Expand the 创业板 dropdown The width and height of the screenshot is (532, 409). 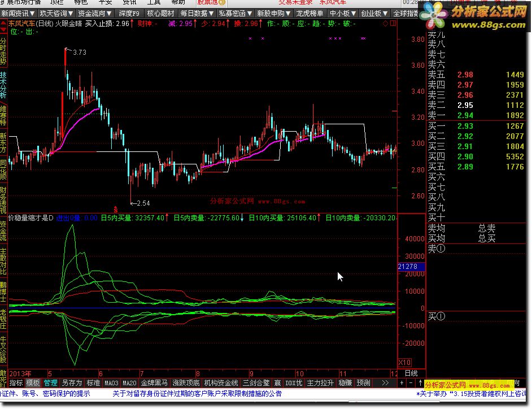(x=374, y=13)
